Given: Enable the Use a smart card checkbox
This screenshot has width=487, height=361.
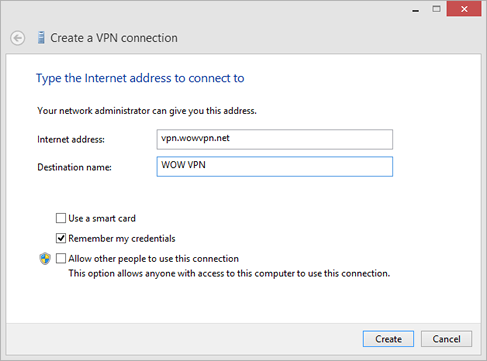Looking at the screenshot, I should pos(61,218).
